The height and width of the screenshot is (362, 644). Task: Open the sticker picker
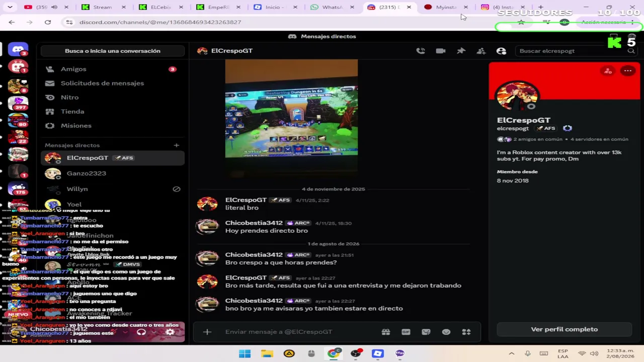(426, 332)
